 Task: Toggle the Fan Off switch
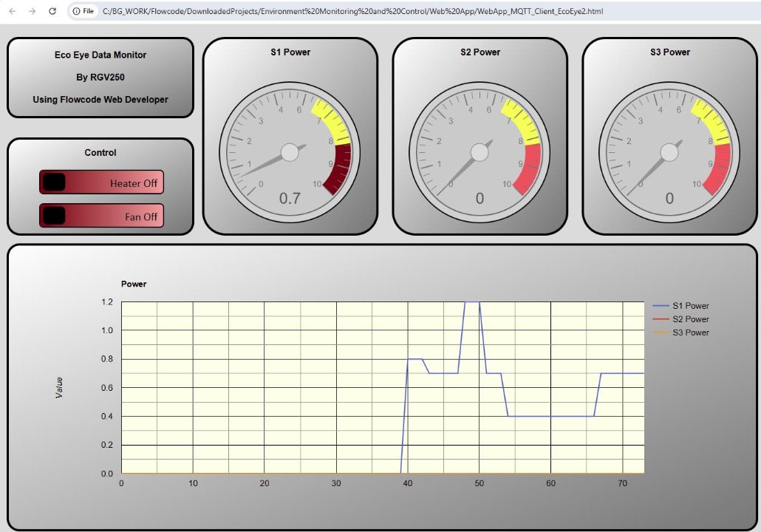[x=101, y=216]
